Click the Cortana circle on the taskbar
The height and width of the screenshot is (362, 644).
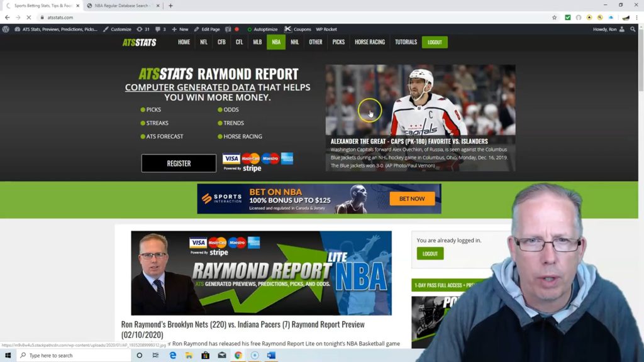(x=140, y=356)
